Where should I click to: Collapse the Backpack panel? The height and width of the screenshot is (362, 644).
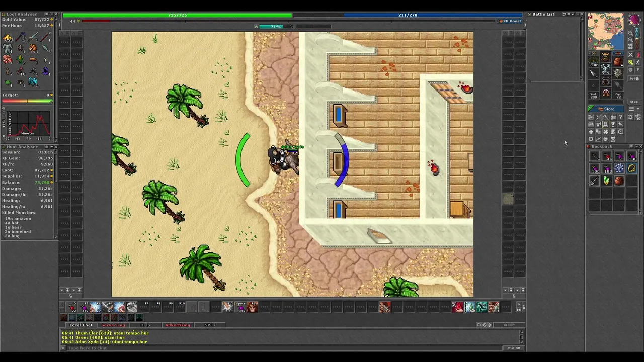[636, 146]
